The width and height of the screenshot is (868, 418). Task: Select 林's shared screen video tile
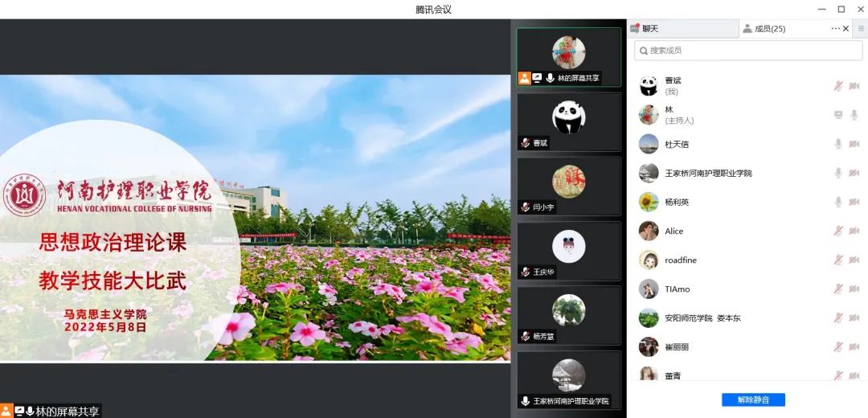(568, 57)
